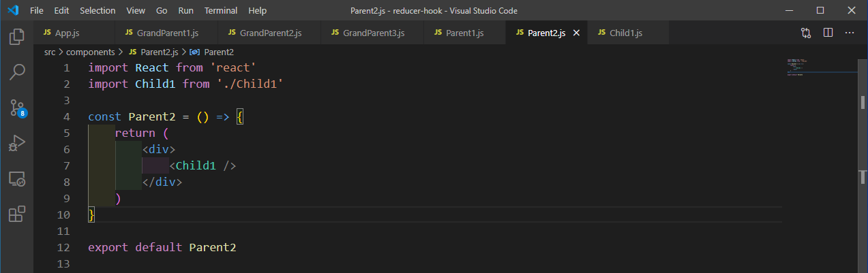Open the View menu

pos(136,11)
